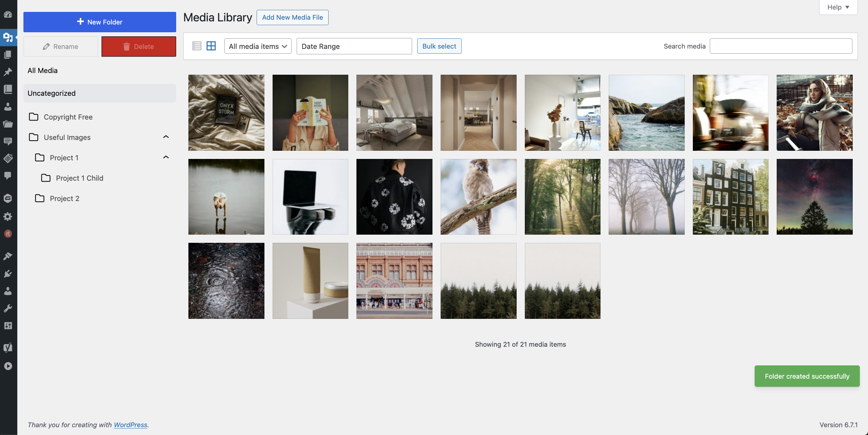The width and height of the screenshot is (868, 435).
Task: Open the Pages icon in sidebar
Action: tap(8, 55)
